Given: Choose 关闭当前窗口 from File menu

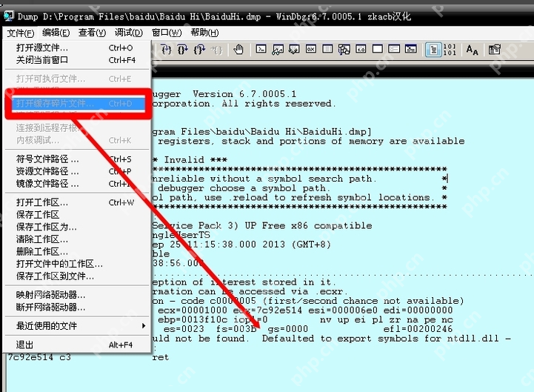Looking at the screenshot, I should click(x=77, y=60).
